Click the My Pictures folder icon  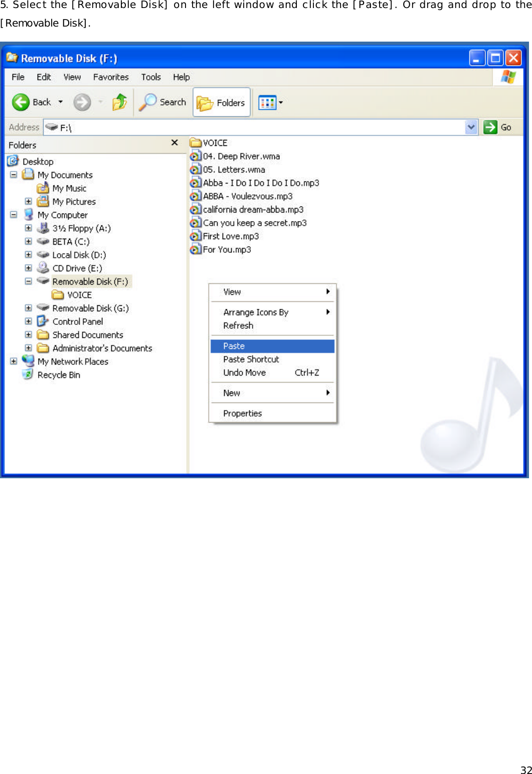point(43,202)
